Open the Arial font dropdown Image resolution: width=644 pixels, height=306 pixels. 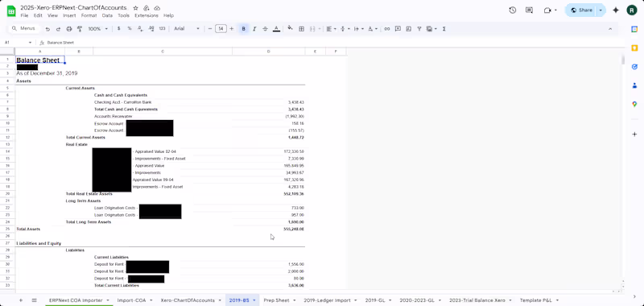pyautogui.click(x=187, y=29)
